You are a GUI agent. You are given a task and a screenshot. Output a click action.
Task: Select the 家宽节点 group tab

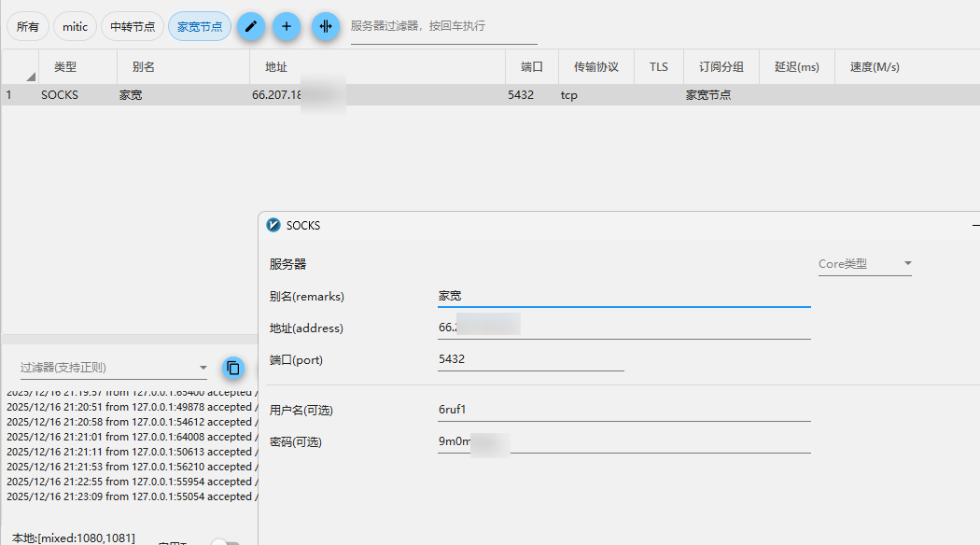tap(200, 27)
